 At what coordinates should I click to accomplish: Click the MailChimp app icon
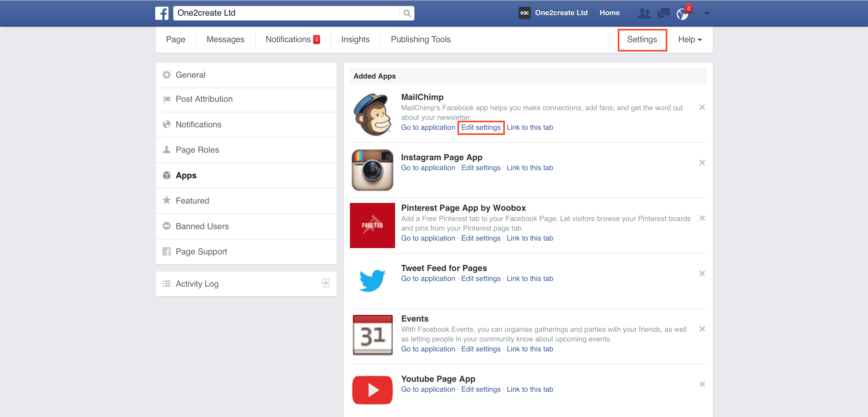click(x=372, y=114)
